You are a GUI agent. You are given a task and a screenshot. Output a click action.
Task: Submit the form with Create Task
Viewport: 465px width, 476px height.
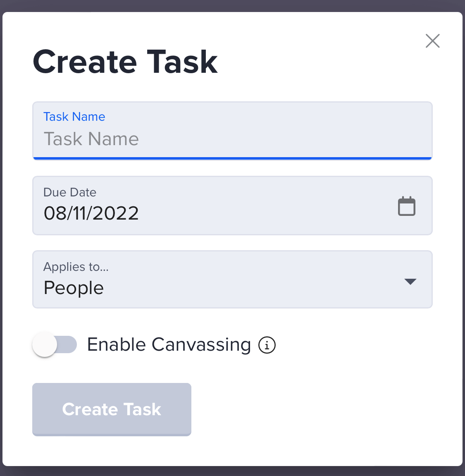[x=112, y=409]
